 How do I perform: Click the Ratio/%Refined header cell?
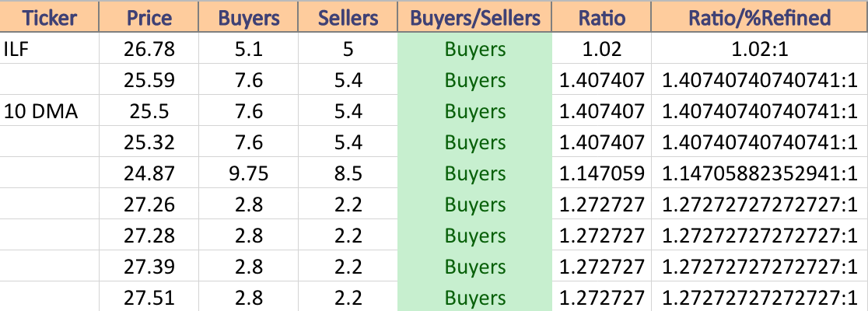coord(759,16)
